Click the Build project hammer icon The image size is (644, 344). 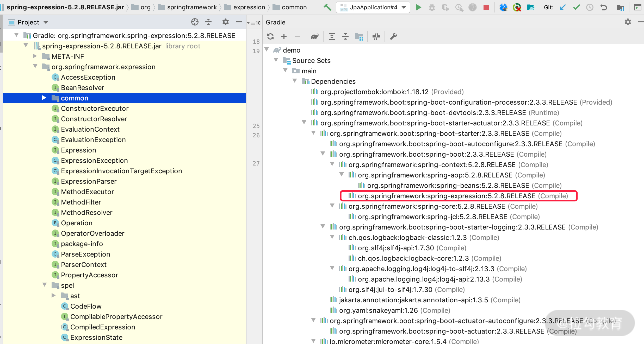327,7
